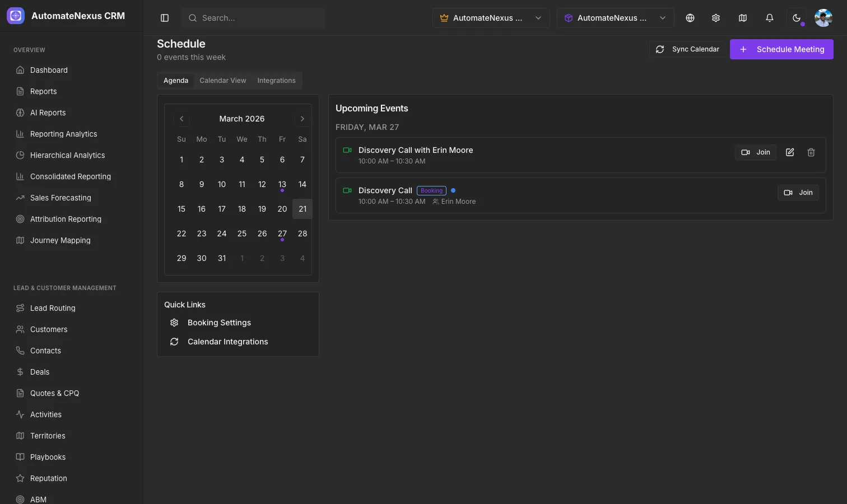The width and height of the screenshot is (847, 504).
Task: Select March 13 in the calendar
Action: 282,184
